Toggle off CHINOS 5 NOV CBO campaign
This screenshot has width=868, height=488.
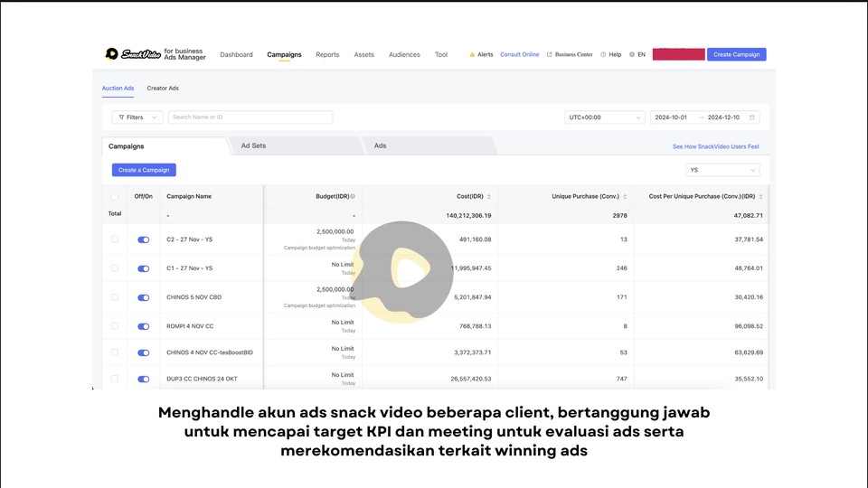(144, 297)
